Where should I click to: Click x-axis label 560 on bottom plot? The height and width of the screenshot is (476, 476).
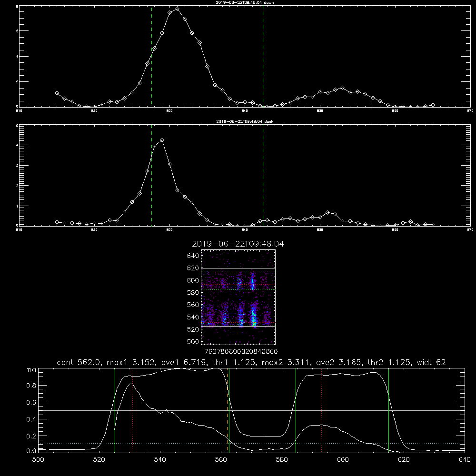coord(221,460)
